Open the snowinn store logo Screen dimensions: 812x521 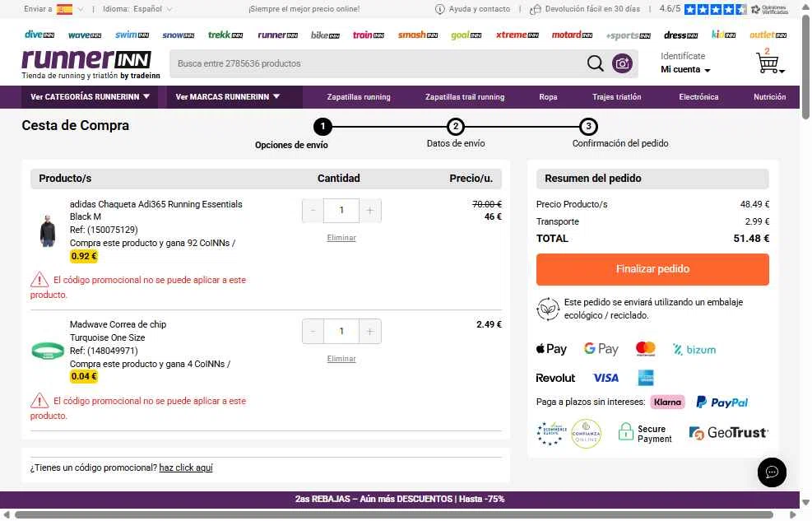point(178,35)
